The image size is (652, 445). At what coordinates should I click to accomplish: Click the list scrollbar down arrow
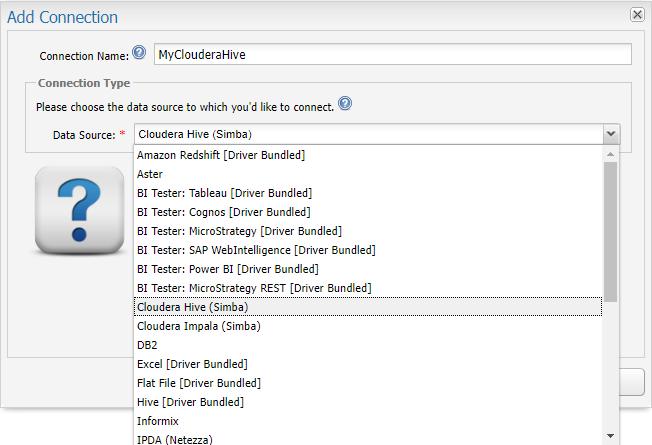tap(610, 436)
